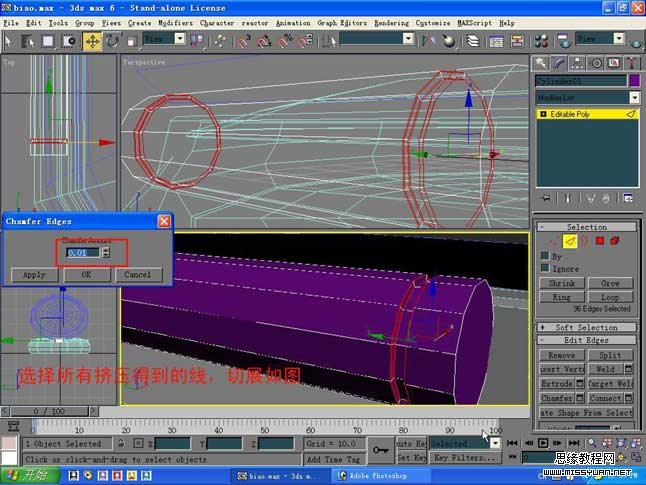The image size is (646, 485).
Task: Click the Loop selection button
Action: [610, 297]
